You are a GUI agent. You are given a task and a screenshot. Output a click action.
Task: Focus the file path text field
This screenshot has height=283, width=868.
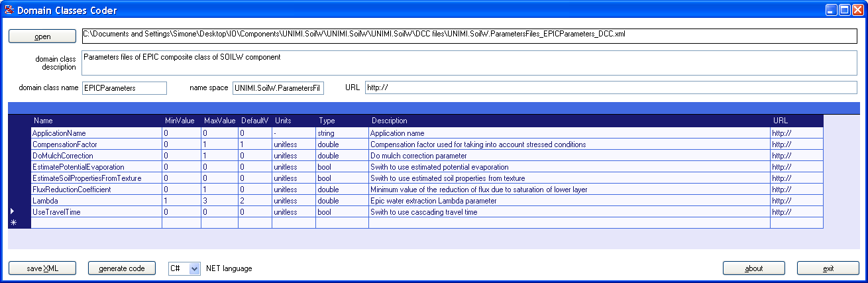tap(470, 36)
